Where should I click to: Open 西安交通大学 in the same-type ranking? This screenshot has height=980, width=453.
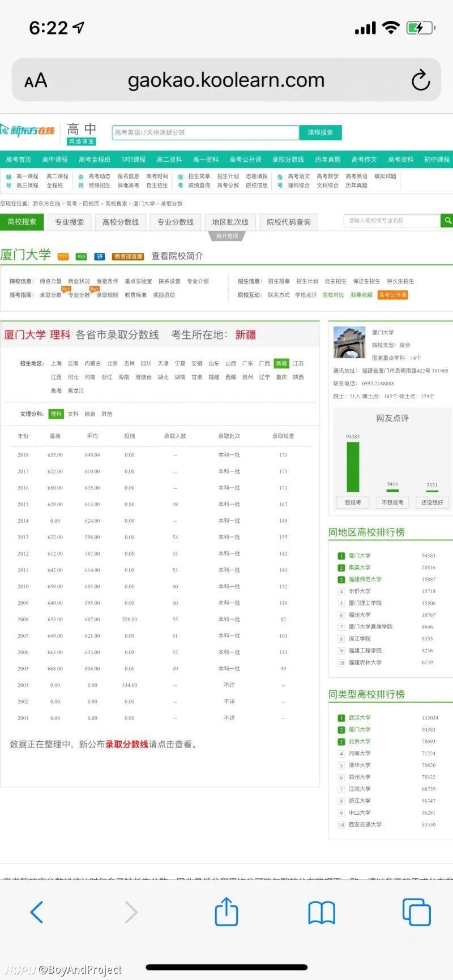click(x=365, y=824)
